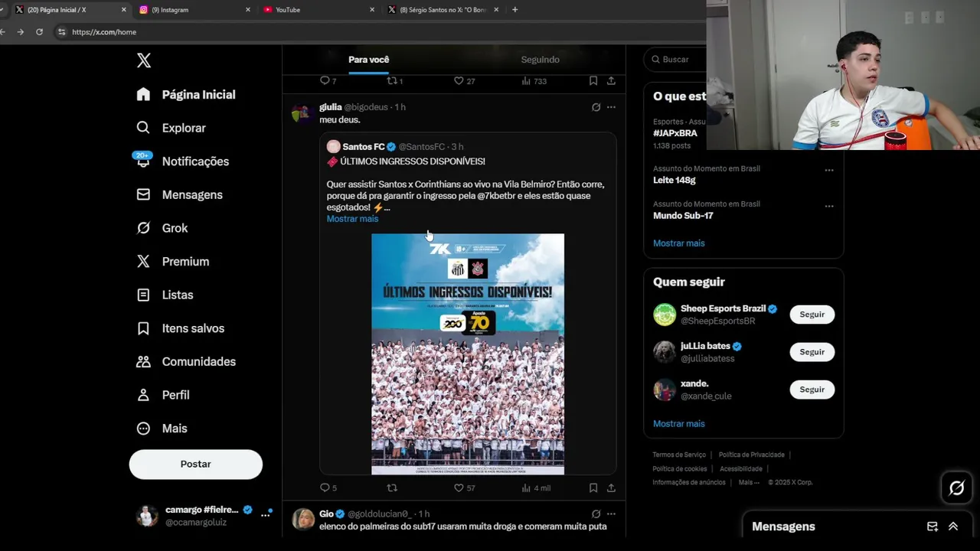
Task: Bookmark the top post
Action: (x=593, y=80)
